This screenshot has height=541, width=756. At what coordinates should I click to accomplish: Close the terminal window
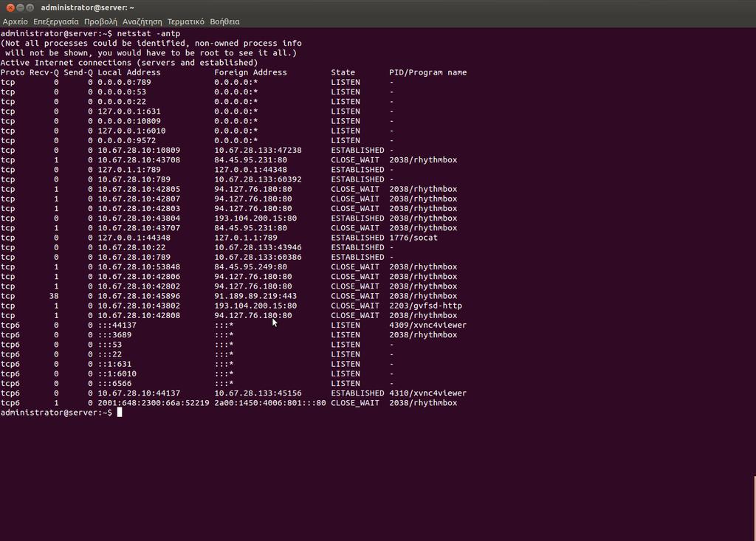click(10, 7)
